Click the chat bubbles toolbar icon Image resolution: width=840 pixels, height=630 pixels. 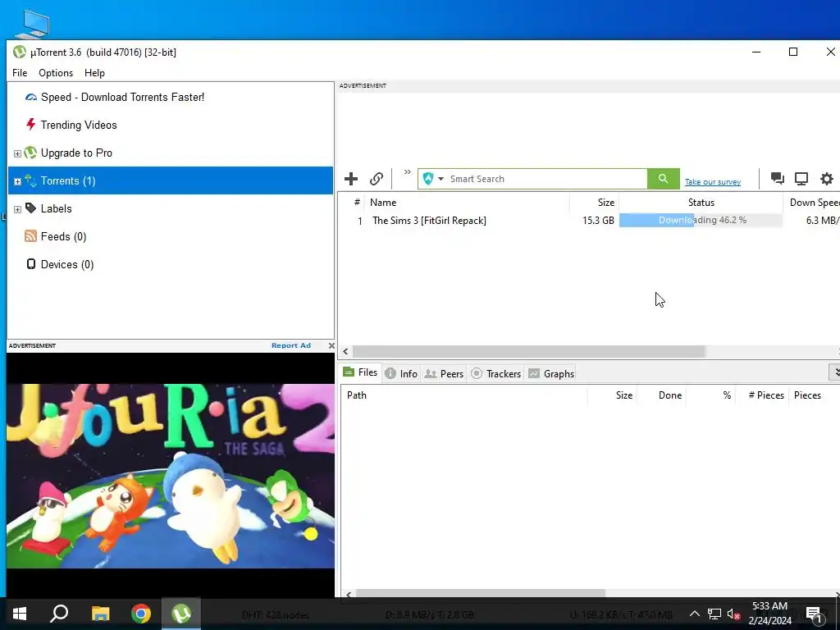pyautogui.click(x=778, y=178)
